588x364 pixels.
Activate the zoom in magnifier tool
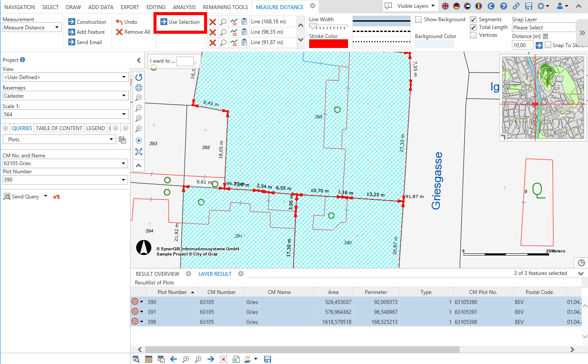[x=139, y=98]
